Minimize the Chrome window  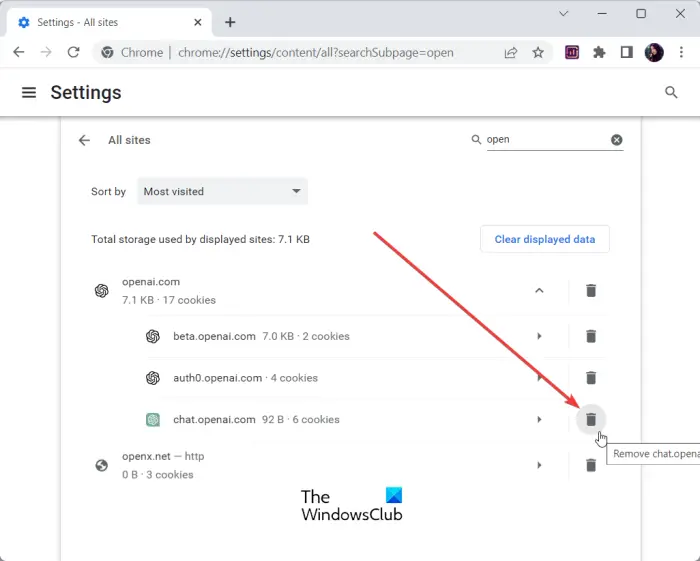coord(602,14)
